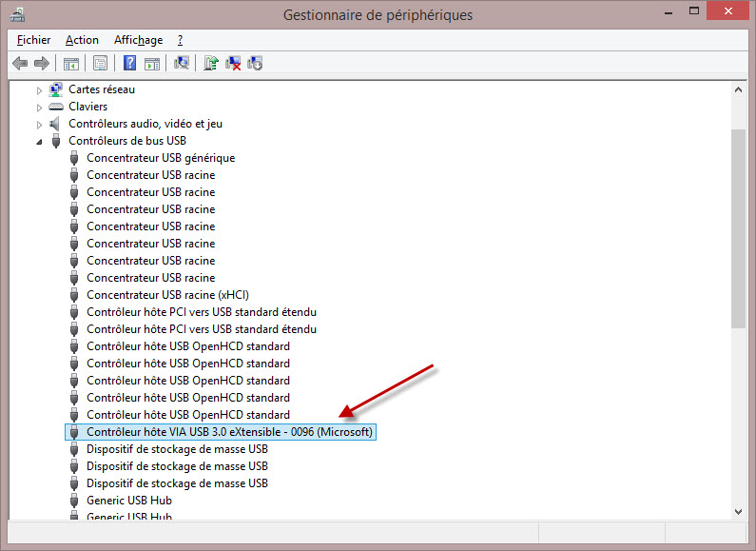Click the Uninstall device red X icon
Image resolution: width=756 pixels, height=551 pixels.
tap(233, 64)
